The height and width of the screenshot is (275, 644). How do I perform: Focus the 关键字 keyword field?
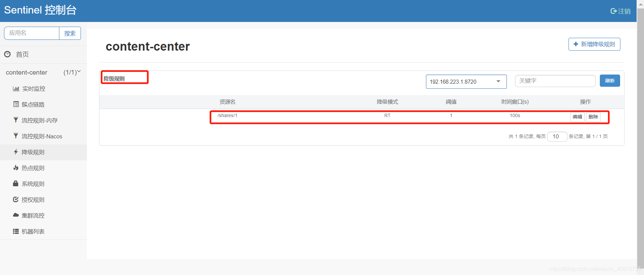coord(555,81)
